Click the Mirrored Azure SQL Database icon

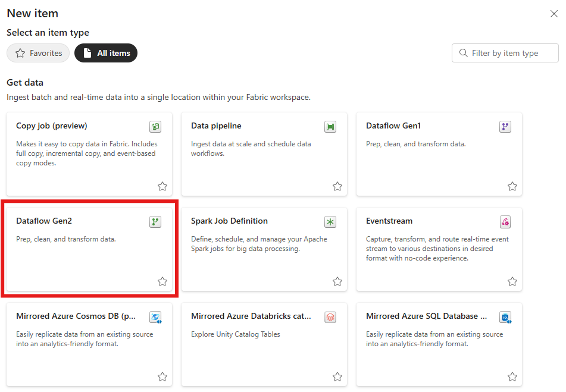pyautogui.click(x=505, y=317)
